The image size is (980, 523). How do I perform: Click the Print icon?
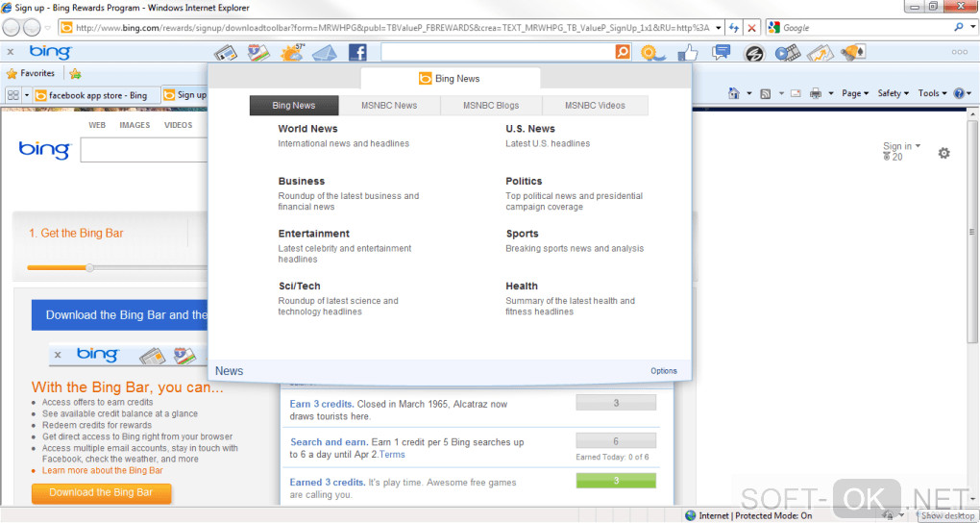tap(816, 93)
